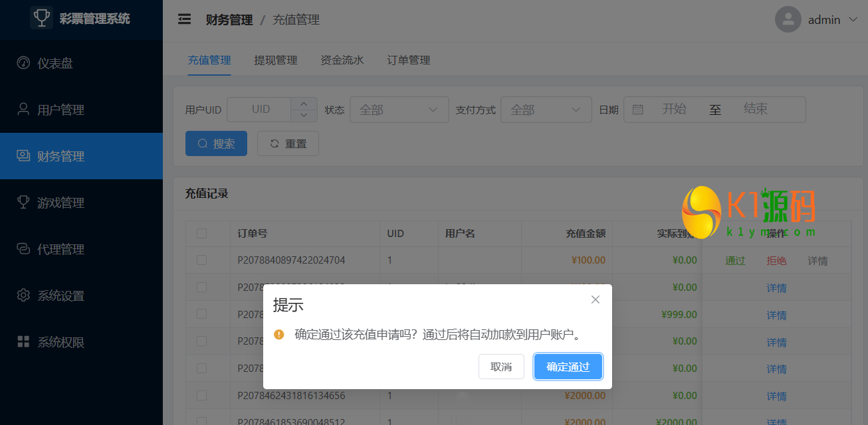Open 详情 in the ¥999.00 row

[x=776, y=315]
